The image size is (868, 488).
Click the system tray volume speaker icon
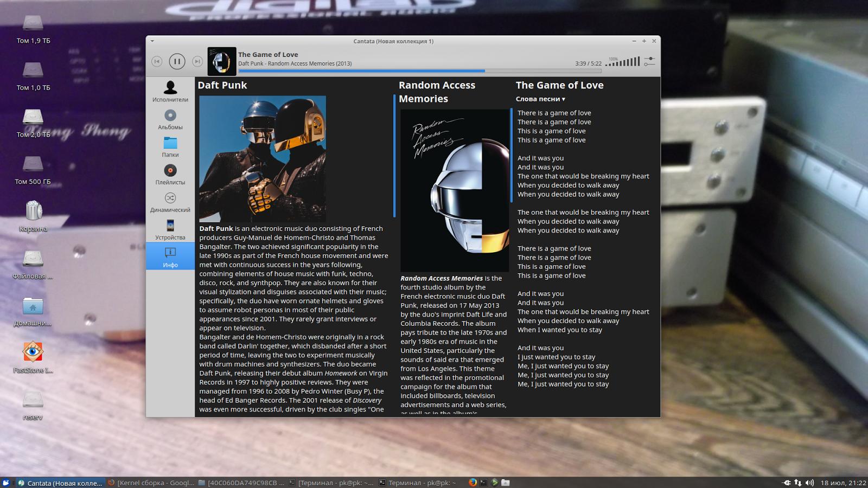coord(809,483)
